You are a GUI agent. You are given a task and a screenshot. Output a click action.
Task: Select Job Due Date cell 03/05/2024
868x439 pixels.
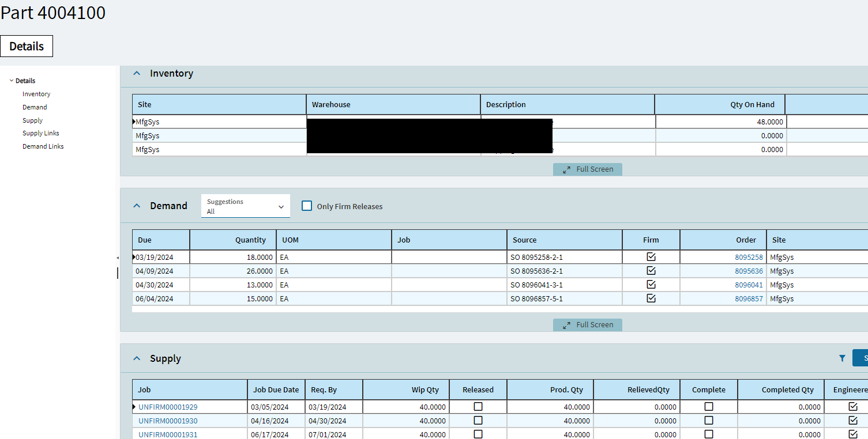(276, 407)
